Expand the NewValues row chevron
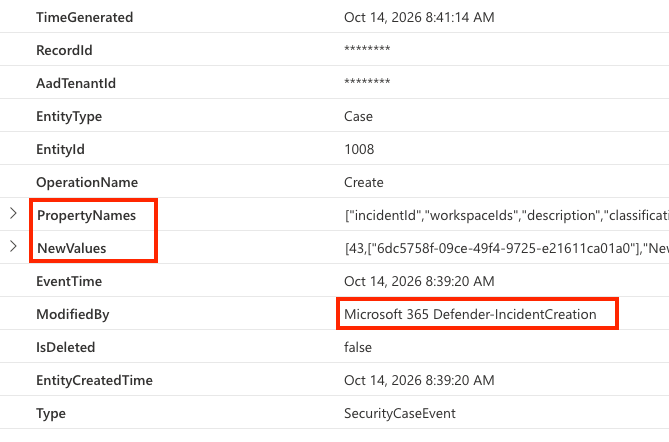Screen dimensions: 669x442 point(13,246)
